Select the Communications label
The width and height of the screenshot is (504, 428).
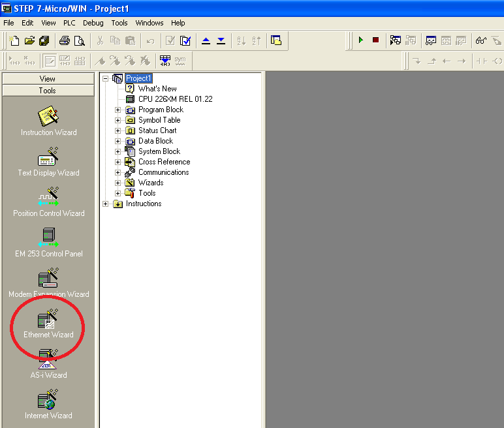pyautogui.click(x=164, y=172)
